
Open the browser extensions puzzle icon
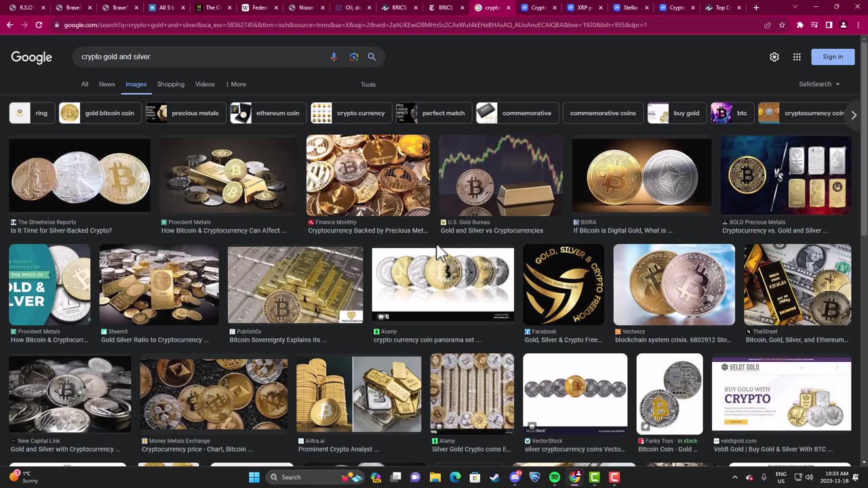pyautogui.click(x=800, y=25)
